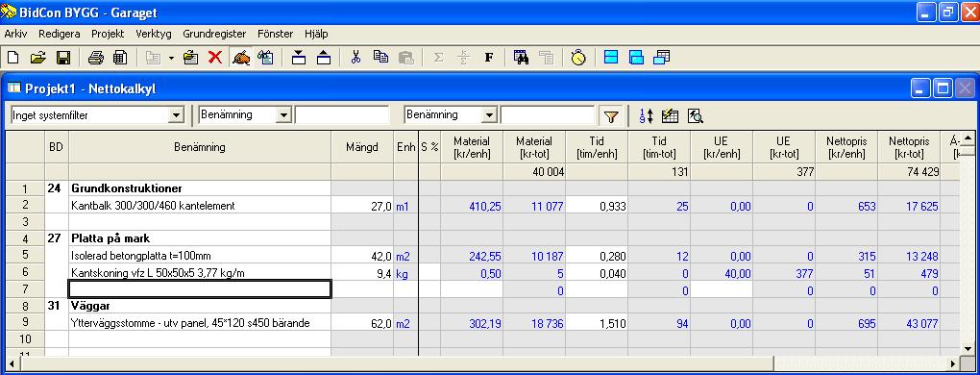Create a new document with the blank page icon
980x375 pixels.
pyautogui.click(x=13, y=58)
